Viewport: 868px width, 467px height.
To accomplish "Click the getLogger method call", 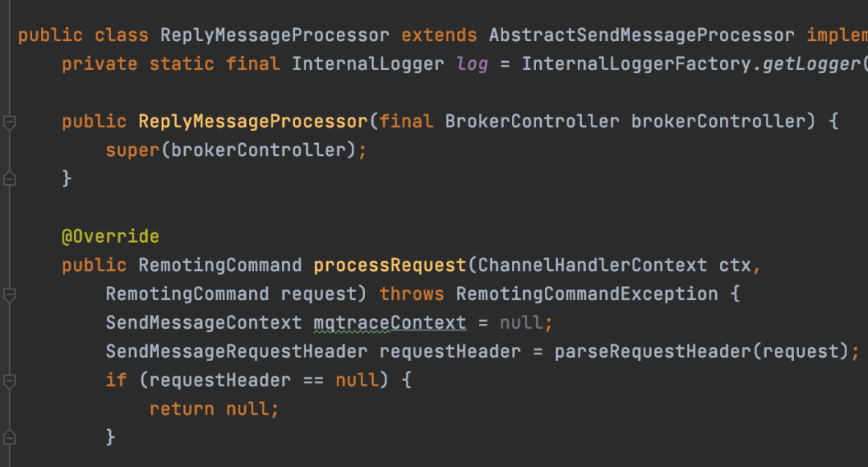I will pyautogui.click(x=811, y=63).
